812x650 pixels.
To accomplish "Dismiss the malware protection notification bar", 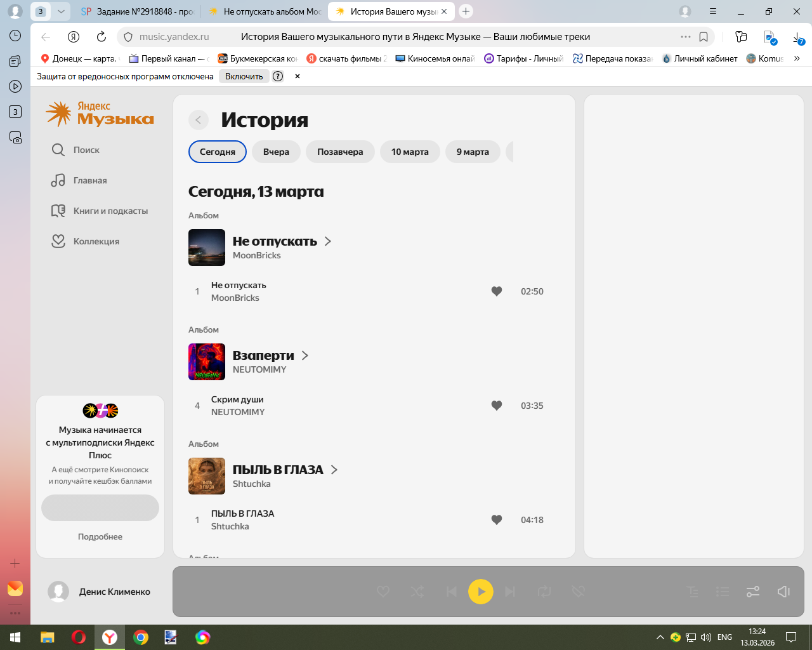I will coord(298,76).
